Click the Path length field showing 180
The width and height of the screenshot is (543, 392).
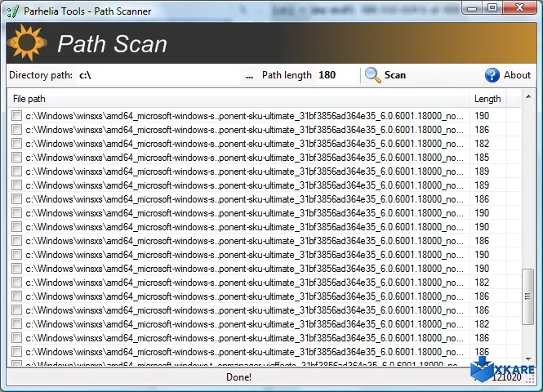336,75
